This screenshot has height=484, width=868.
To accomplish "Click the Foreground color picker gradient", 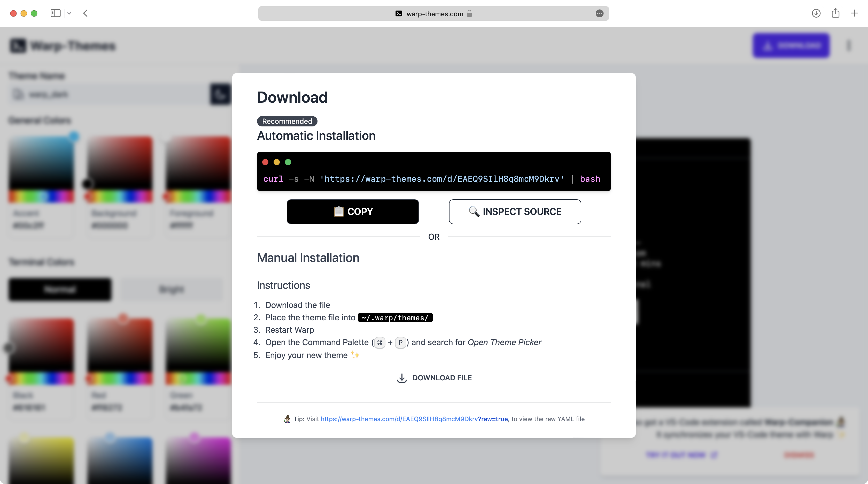I will click(x=198, y=163).
